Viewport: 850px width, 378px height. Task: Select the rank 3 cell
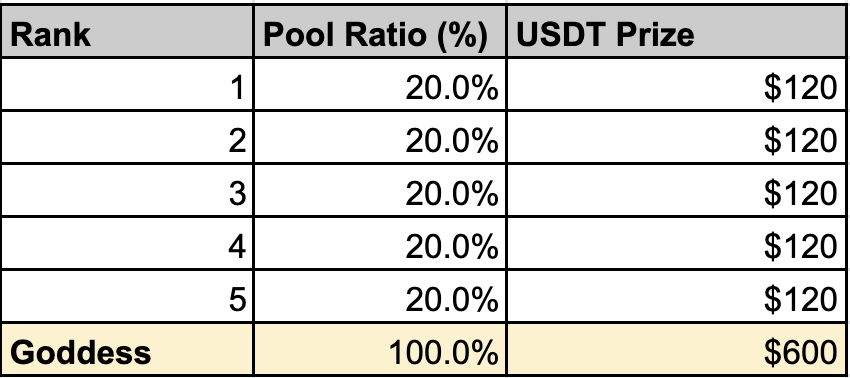[127, 190]
